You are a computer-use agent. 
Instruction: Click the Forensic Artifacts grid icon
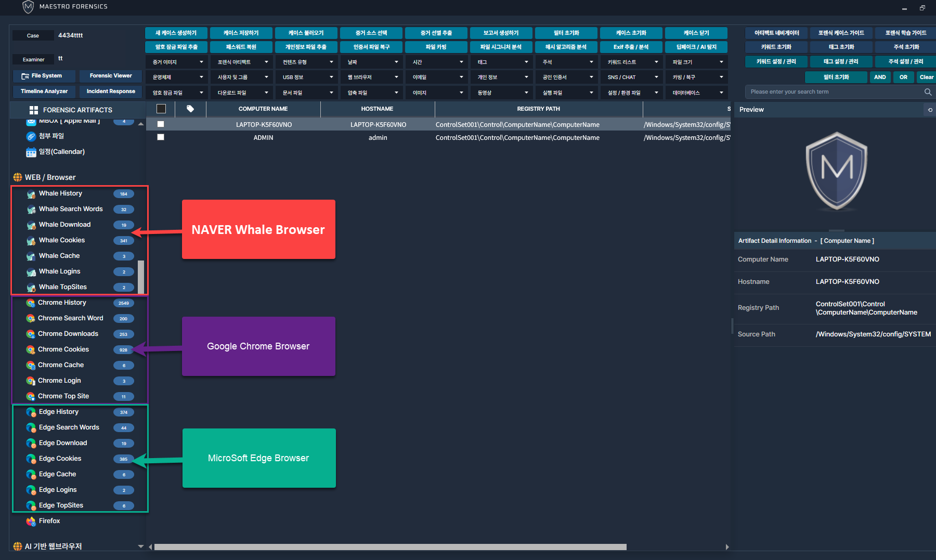pyautogui.click(x=34, y=110)
